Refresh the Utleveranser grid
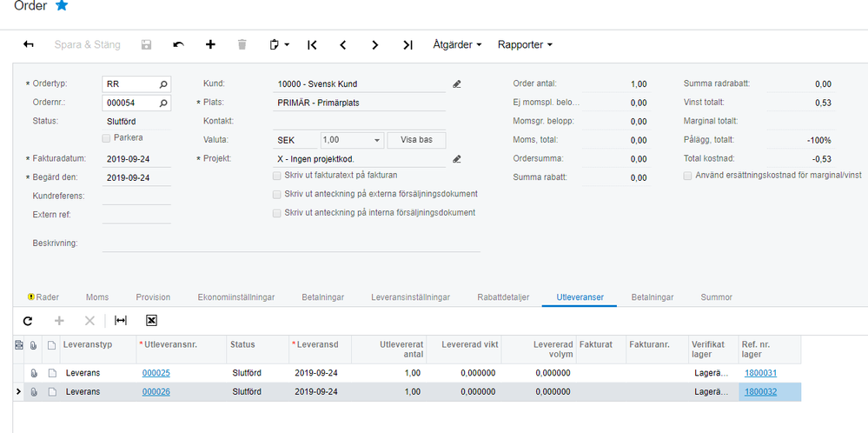The image size is (868, 433). click(x=28, y=320)
